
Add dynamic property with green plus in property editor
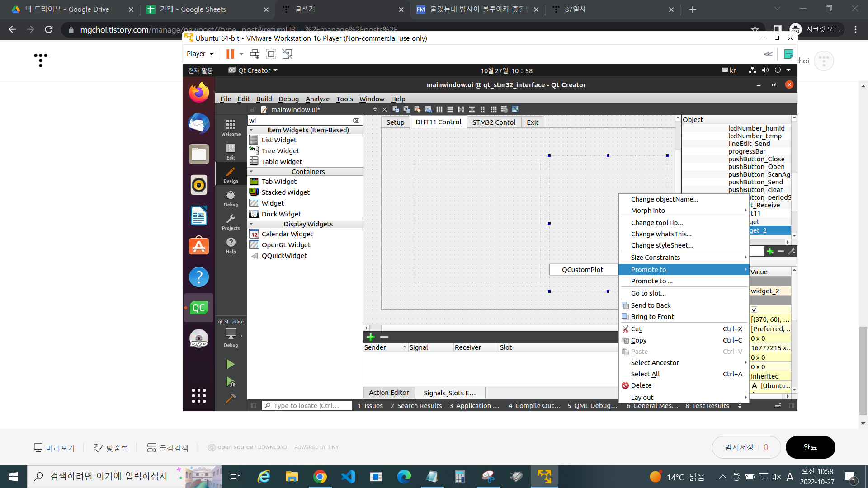click(770, 251)
